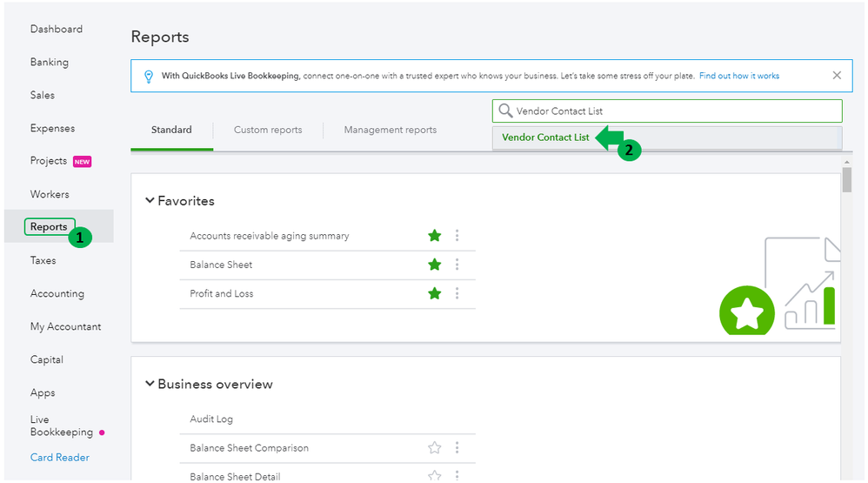Collapse the Business overview section
The image size is (868, 483).
click(x=150, y=384)
